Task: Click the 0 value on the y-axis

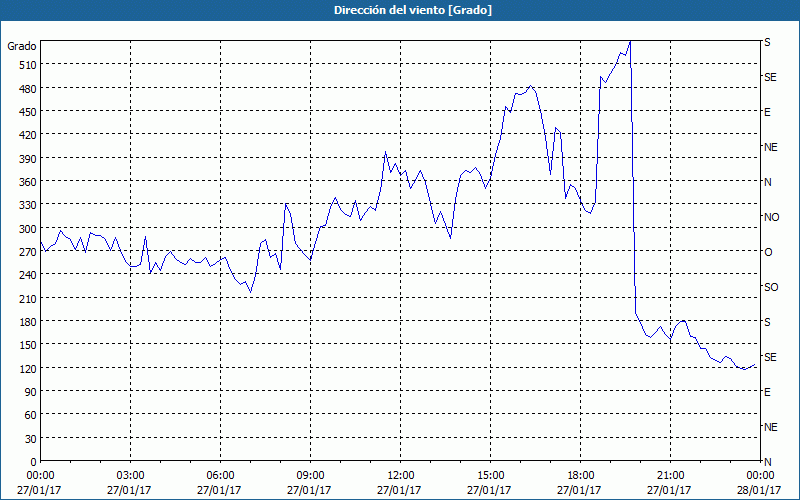Action: click(x=34, y=462)
